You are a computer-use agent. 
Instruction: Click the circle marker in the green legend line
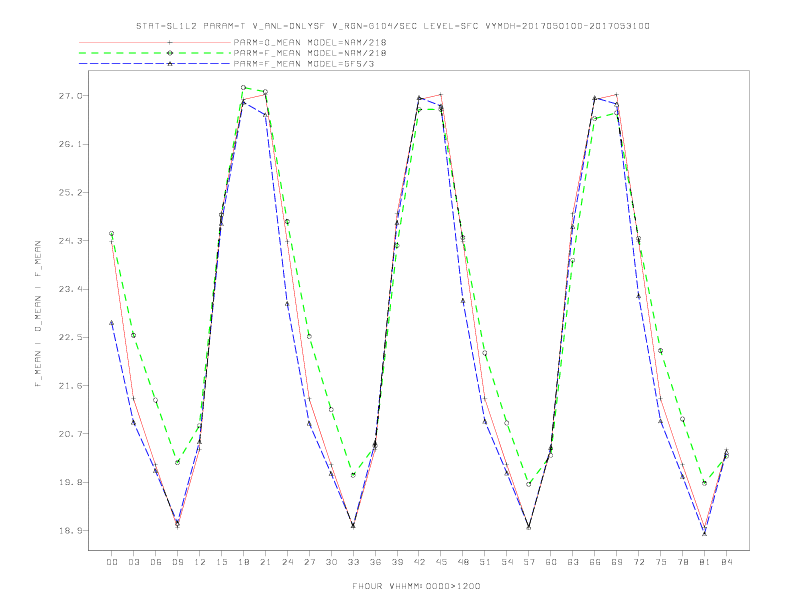[170, 53]
